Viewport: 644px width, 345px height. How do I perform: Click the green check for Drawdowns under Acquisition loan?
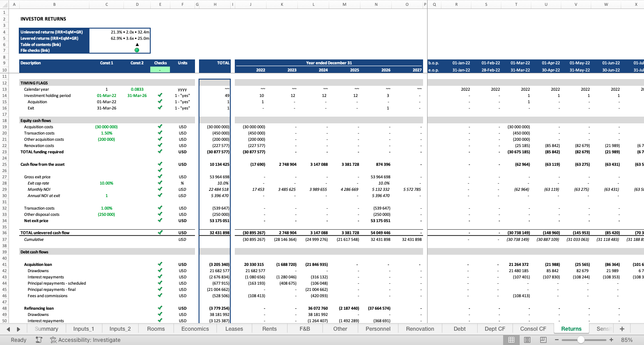(x=160, y=271)
